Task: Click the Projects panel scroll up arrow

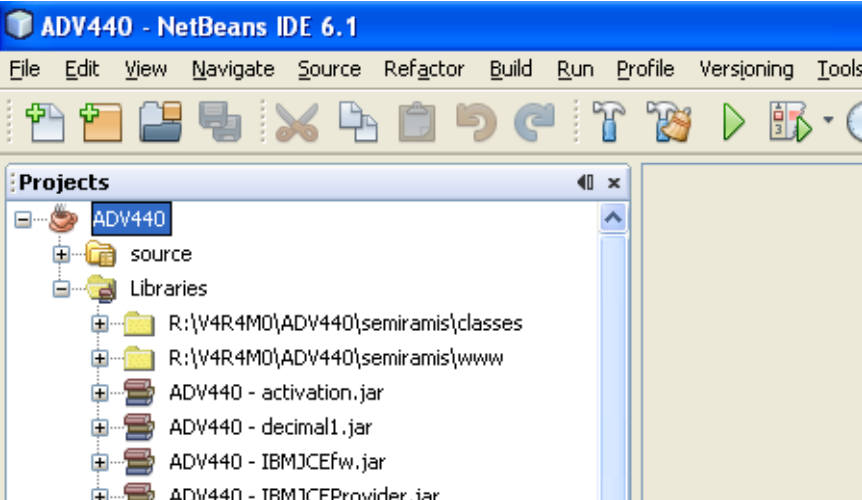Action: pos(612,217)
